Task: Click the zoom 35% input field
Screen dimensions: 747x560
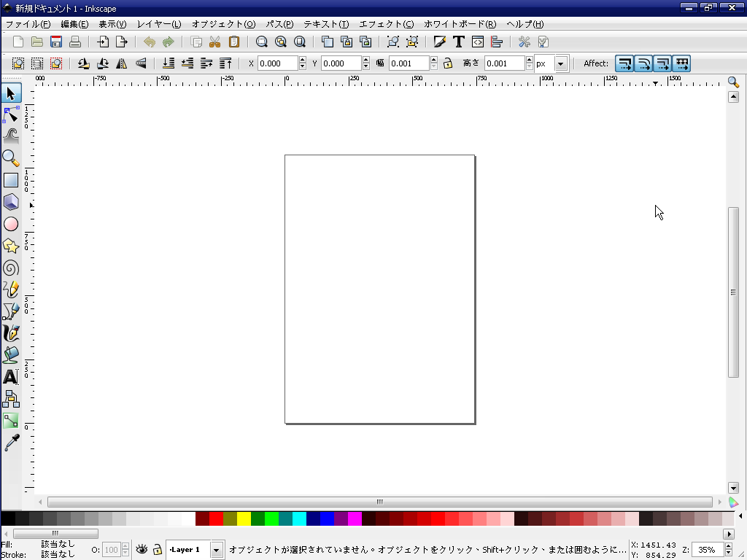Action: [x=708, y=550]
